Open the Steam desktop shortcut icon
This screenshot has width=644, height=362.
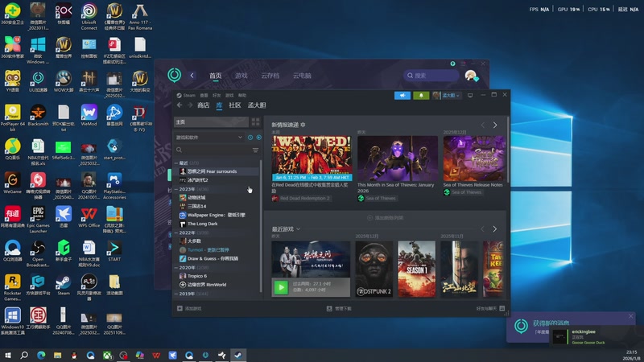click(64, 285)
